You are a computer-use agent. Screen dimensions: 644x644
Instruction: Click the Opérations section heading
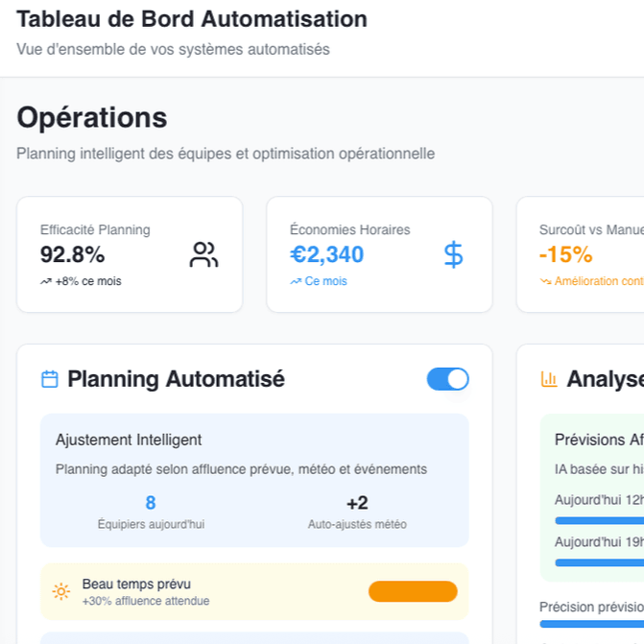92,117
